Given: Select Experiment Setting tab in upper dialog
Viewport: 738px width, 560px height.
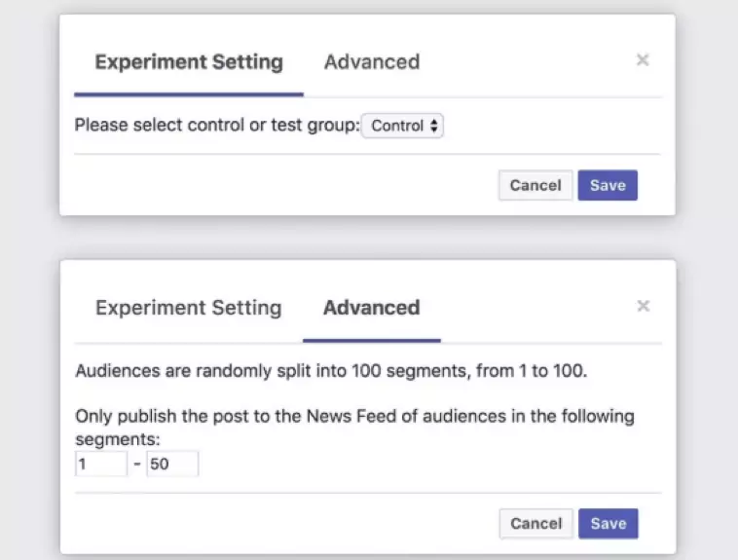Looking at the screenshot, I should pyautogui.click(x=189, y=62).
